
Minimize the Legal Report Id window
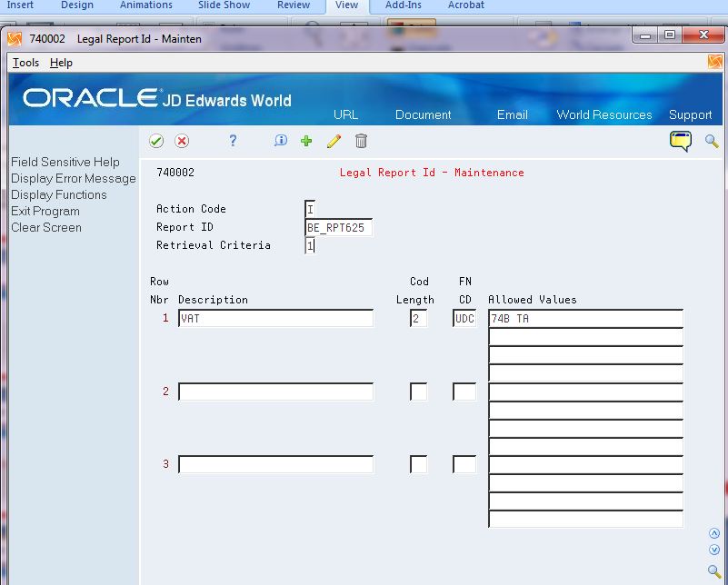(x=645, y=35)
